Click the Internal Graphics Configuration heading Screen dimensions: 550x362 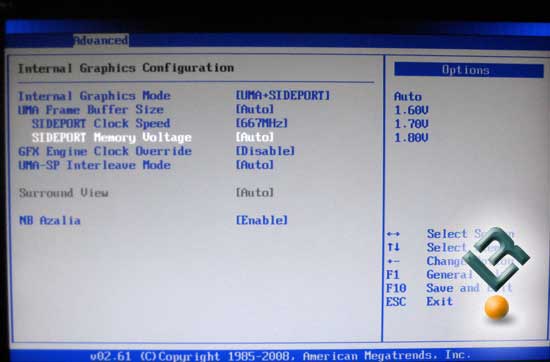point(126,68)
